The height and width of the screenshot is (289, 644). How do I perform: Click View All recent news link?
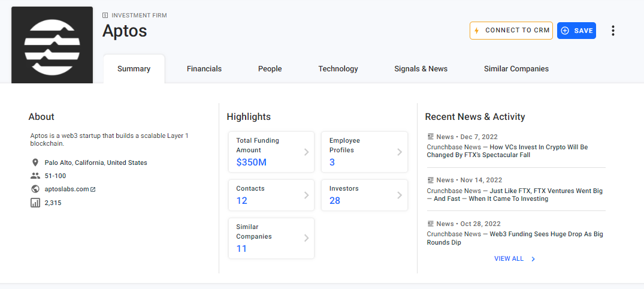click(509, 259)
